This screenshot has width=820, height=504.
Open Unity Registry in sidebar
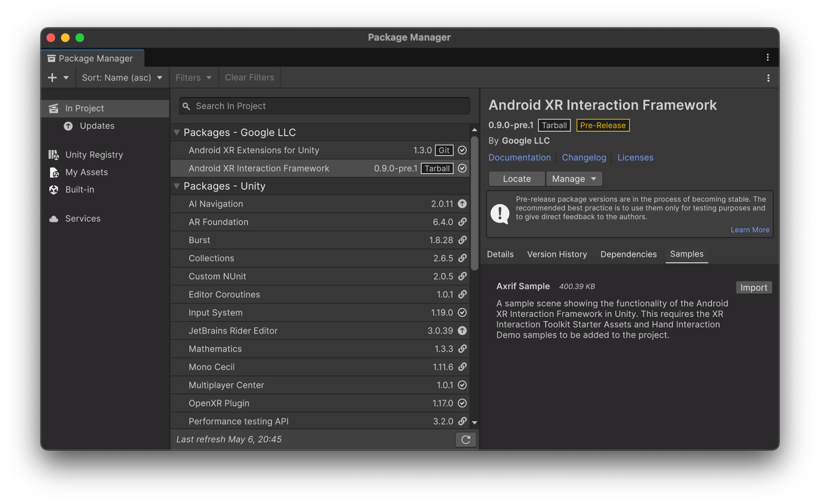[105, 155]
